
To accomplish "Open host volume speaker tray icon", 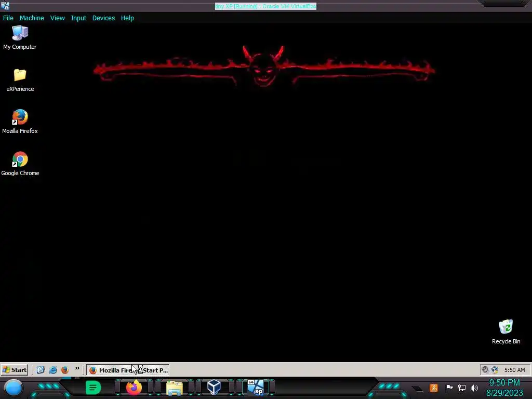I will click(x=474, y=388).
